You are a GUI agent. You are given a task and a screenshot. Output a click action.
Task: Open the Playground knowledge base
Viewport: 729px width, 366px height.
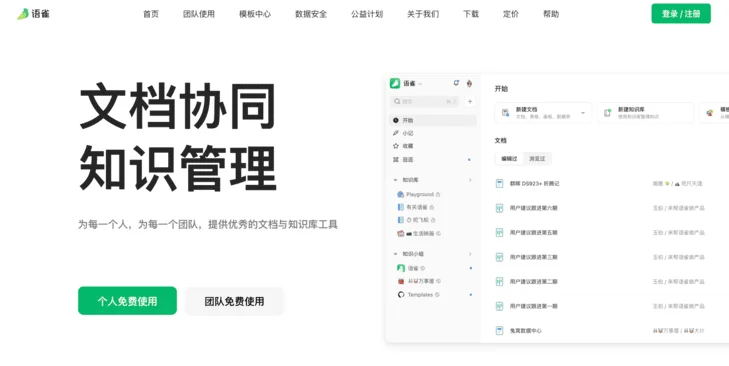(419, 194)
